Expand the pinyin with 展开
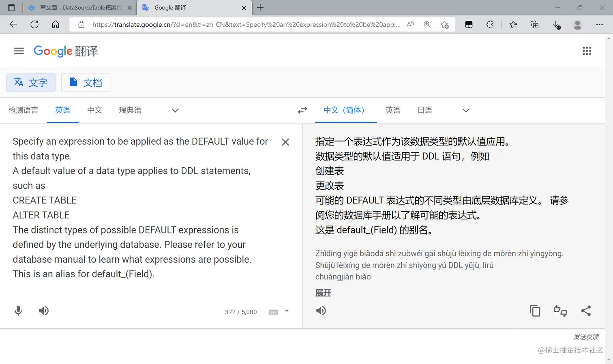The height and width of the screenshot is (364, 613). (x=323, y=293)
